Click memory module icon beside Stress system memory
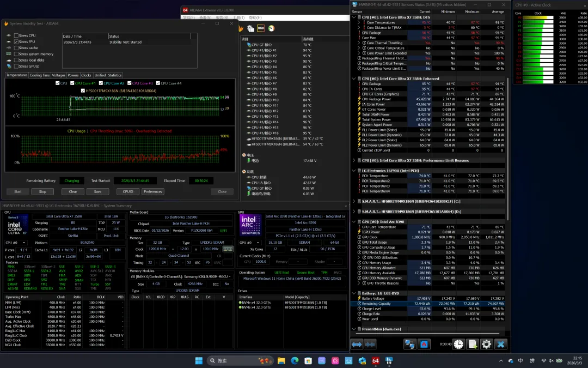The image size is (588, 368). coord(9,53)
